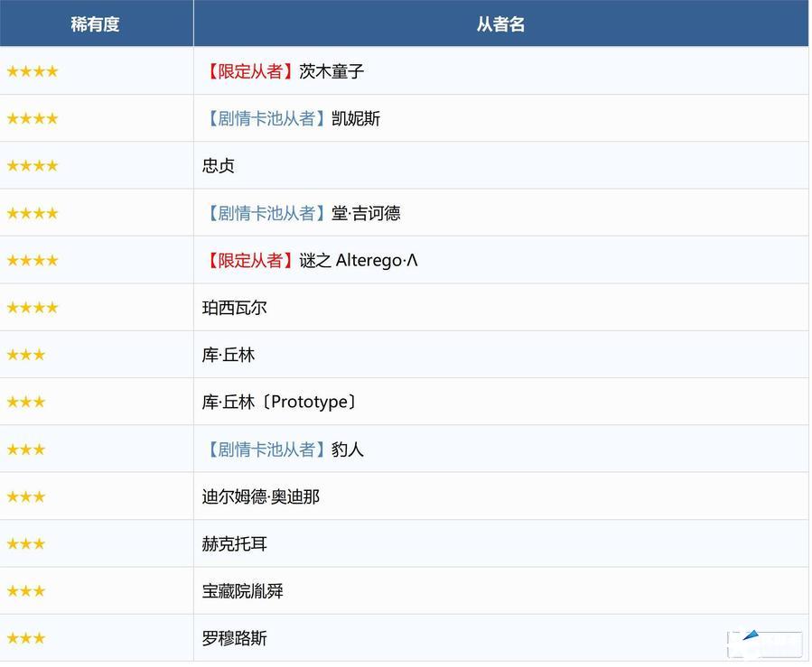Select 谜之 Alterego·Λ in the list
Viewport: 812px width, 667px height.
[x=359, y=261]
